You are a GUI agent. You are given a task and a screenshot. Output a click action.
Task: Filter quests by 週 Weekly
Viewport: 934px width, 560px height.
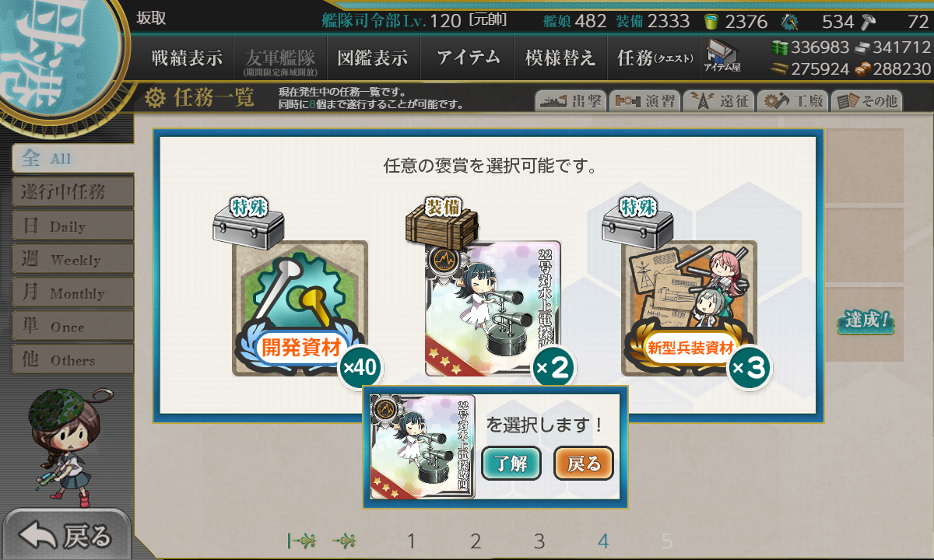(72, 259)
